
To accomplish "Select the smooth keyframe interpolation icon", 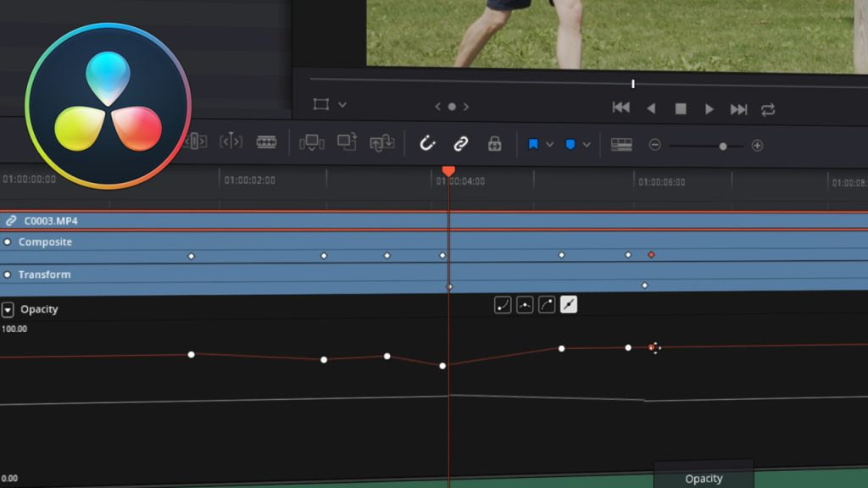I will (525, 303).
